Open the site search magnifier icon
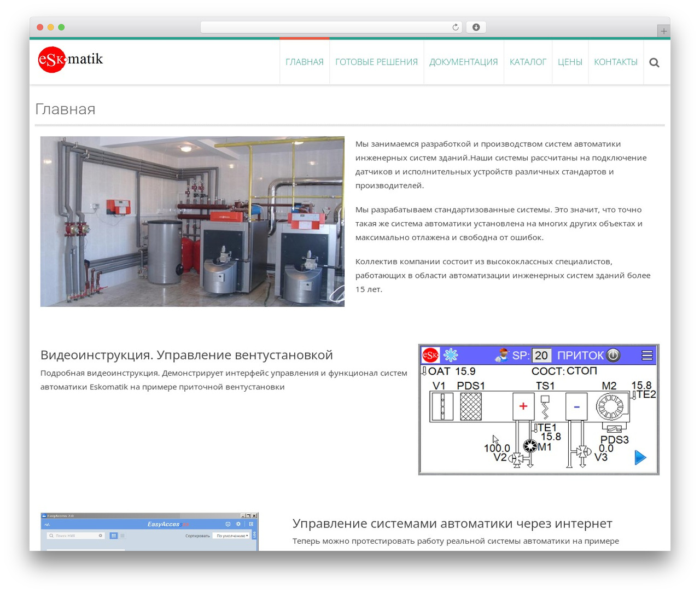 654,62
